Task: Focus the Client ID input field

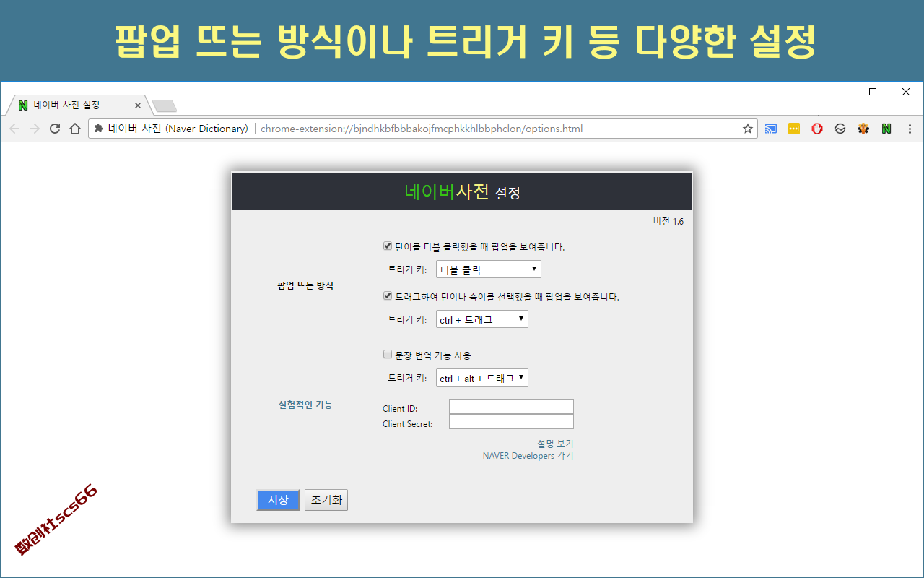Action: point(511,407)
